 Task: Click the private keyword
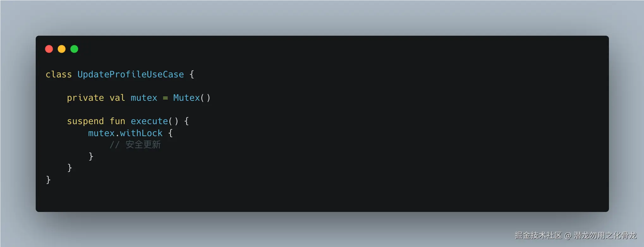(x=85, y=98)
